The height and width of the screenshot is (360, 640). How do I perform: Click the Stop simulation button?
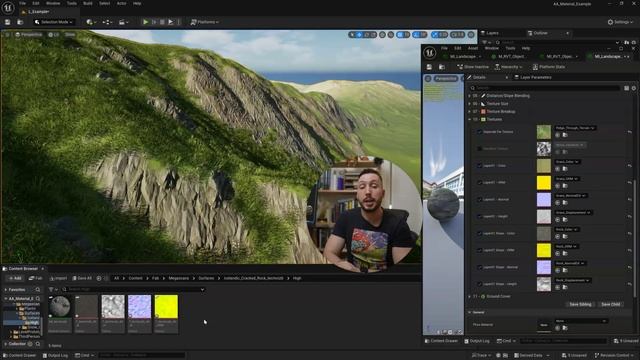point(162,22)
